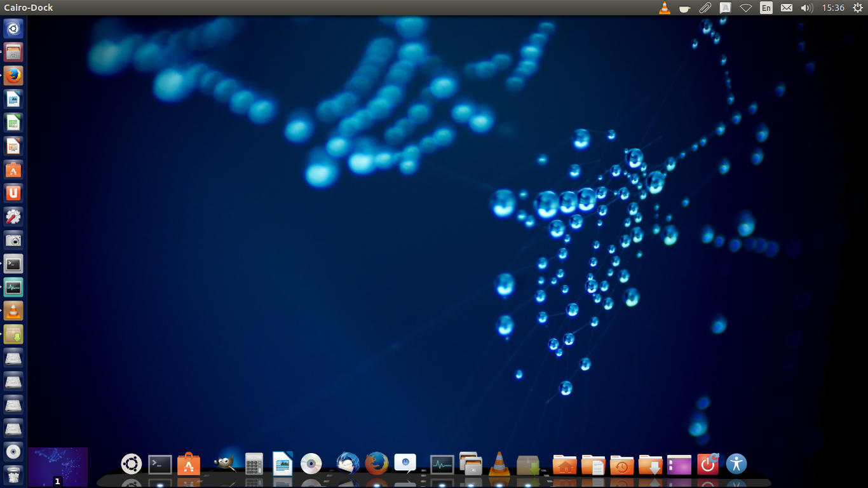This screenshot has height=488, width=868.
Task: Open Files cabinet icon in the left launcher
Action: pyautogui.click(x=13, y=52)
